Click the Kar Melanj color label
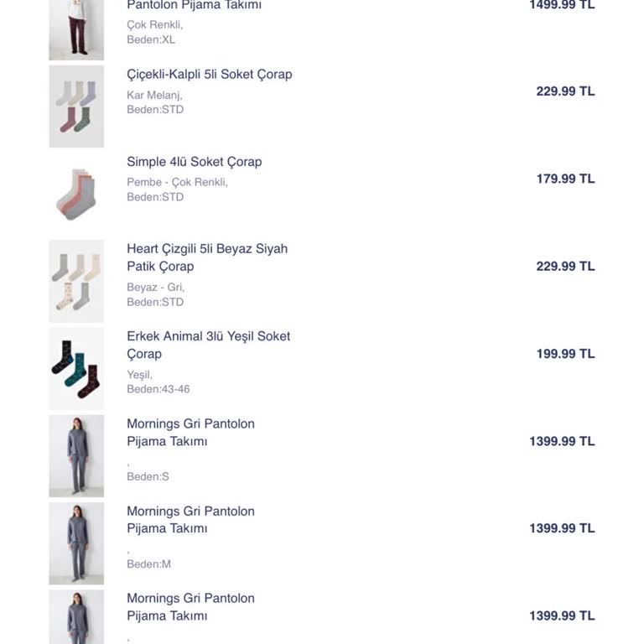 [154, 95]
